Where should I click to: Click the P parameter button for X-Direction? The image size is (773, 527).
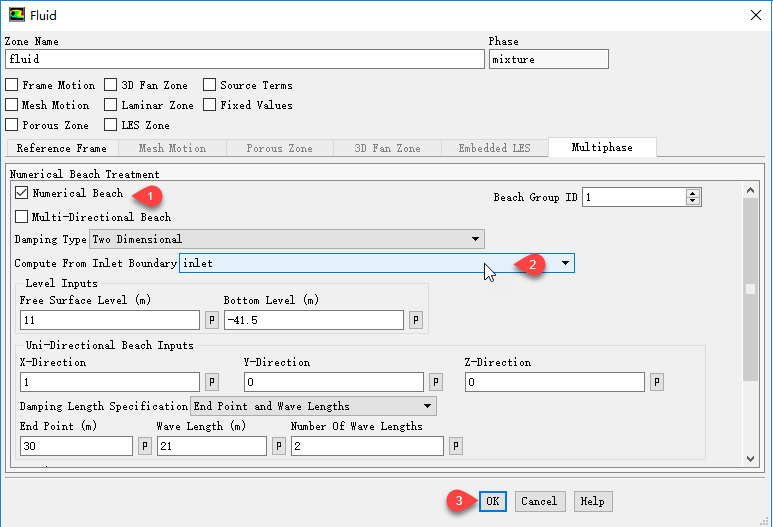tap(212, 382)
